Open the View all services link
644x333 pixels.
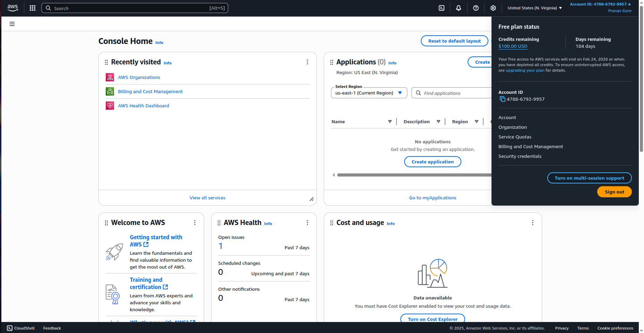(x=207, y=198)
